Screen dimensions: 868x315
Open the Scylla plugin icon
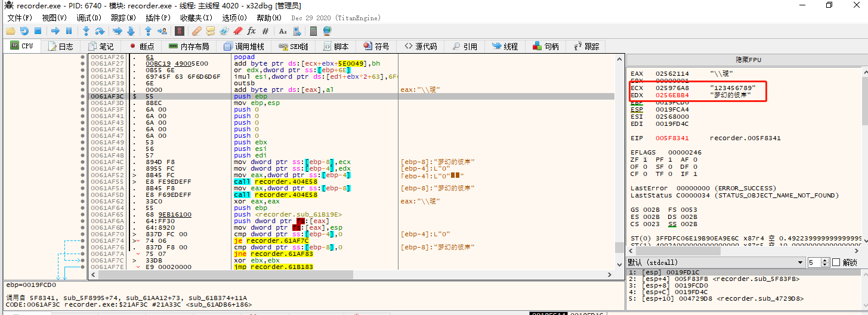coord(180,31)
